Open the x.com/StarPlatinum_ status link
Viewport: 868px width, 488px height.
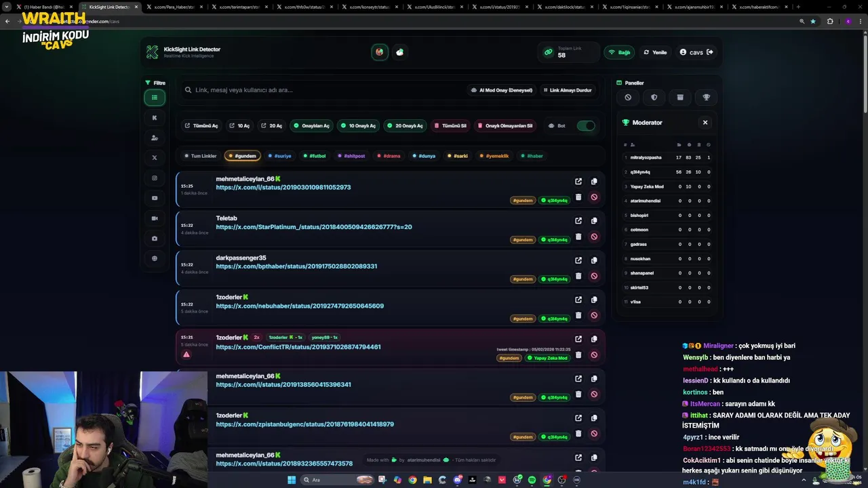[x=314, y=227]
